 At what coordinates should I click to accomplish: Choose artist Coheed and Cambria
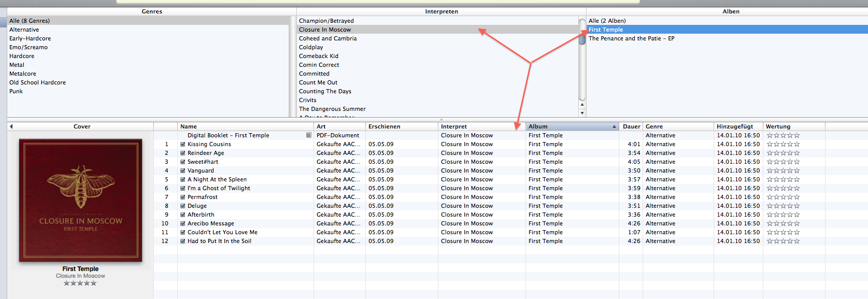[x=437, y=38]
